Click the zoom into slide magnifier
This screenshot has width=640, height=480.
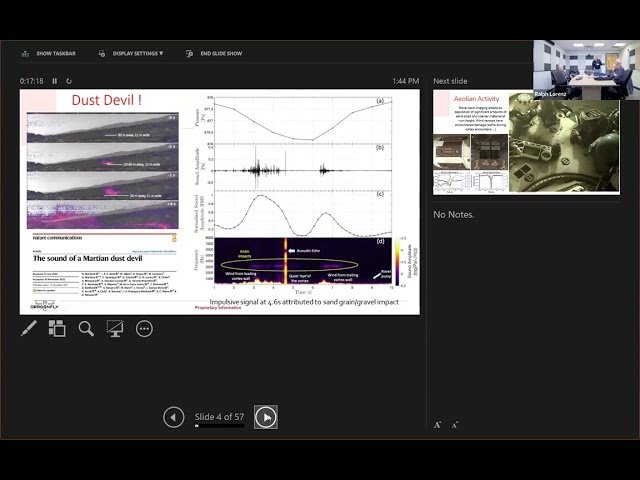pos(86,328)
